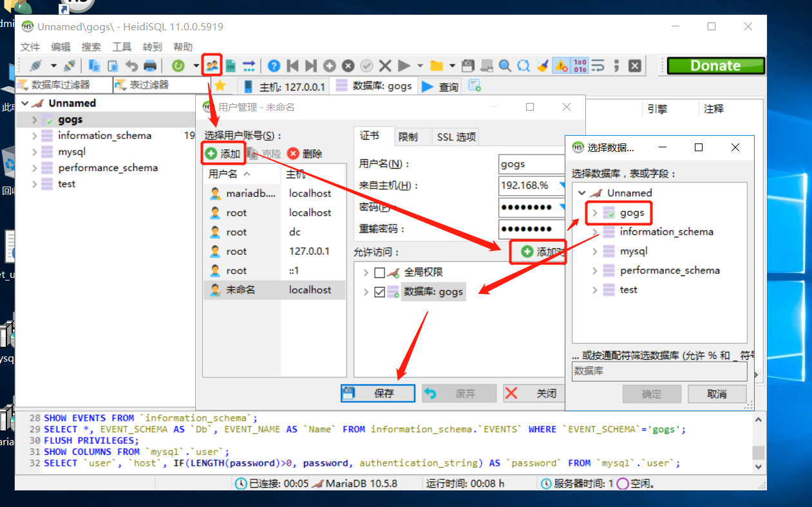Click the 删除 user button

click(305, 154)
